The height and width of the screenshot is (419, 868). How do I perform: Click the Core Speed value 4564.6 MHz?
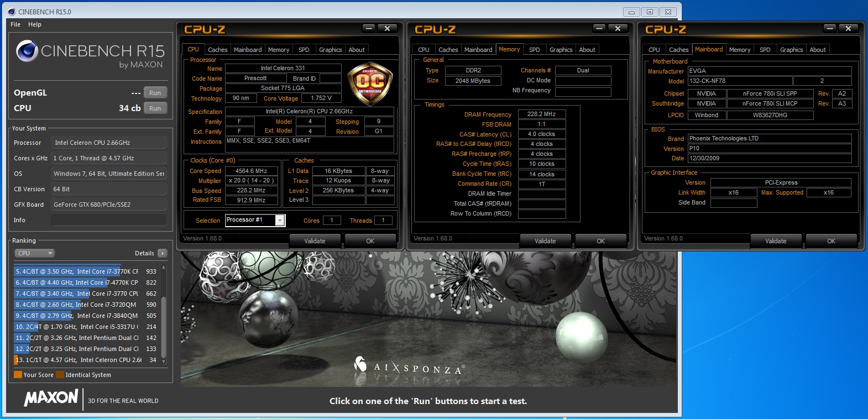pyautogui.click(x=251, y=171)
